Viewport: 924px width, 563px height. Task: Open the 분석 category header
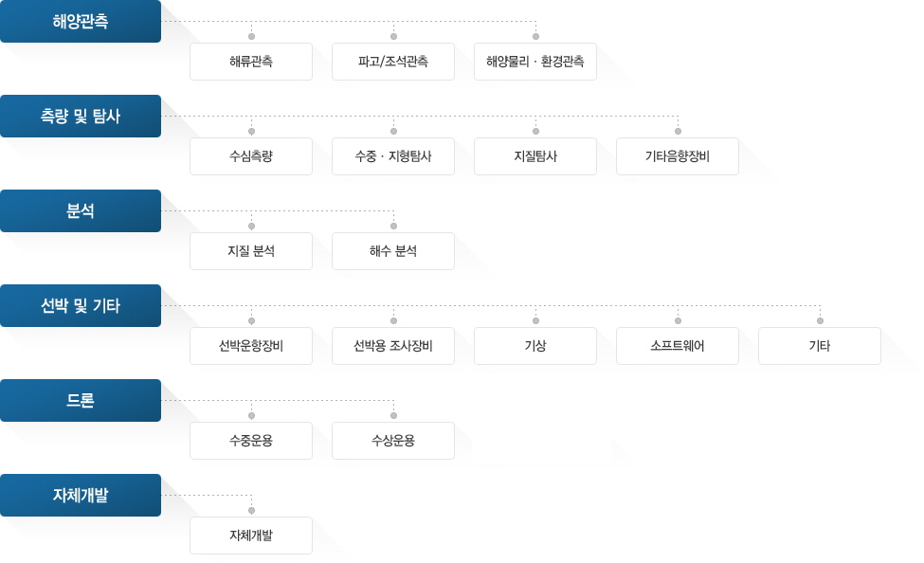(81, 210)
